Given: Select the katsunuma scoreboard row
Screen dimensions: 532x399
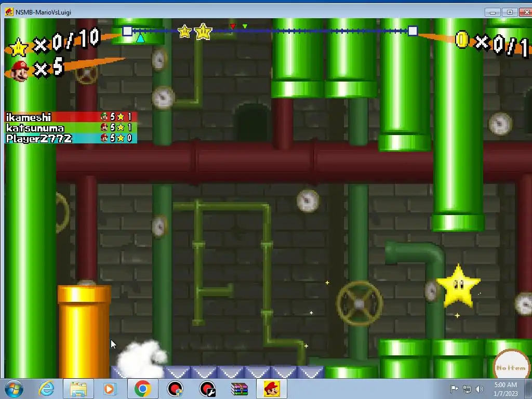Looking at the screenshot, I should pos(71,128).
